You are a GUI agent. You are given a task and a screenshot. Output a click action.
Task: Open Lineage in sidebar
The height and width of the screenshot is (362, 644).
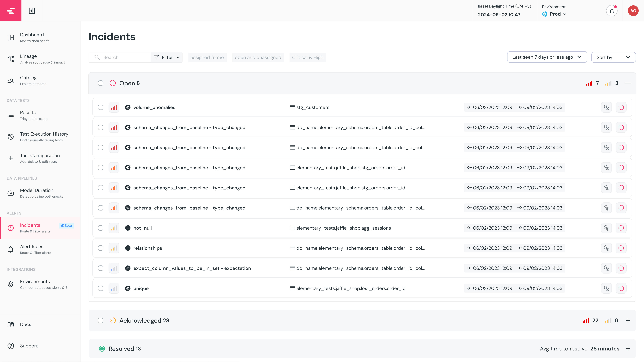point(40,59)
